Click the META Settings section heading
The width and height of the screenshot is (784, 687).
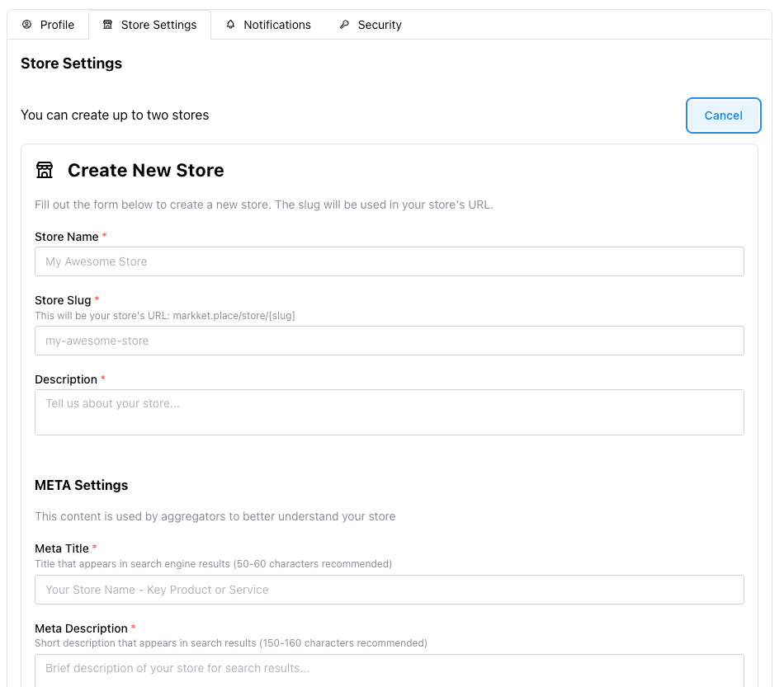point(81,485)
